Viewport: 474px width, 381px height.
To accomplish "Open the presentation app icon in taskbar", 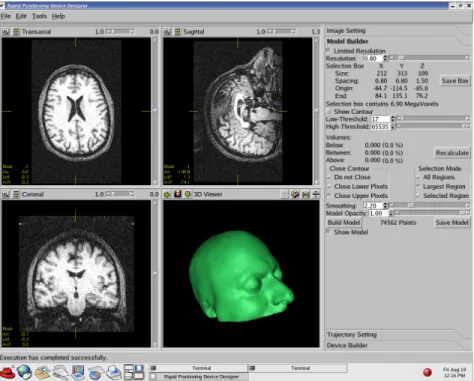I will pyautogui.click(x=78, y=372).
